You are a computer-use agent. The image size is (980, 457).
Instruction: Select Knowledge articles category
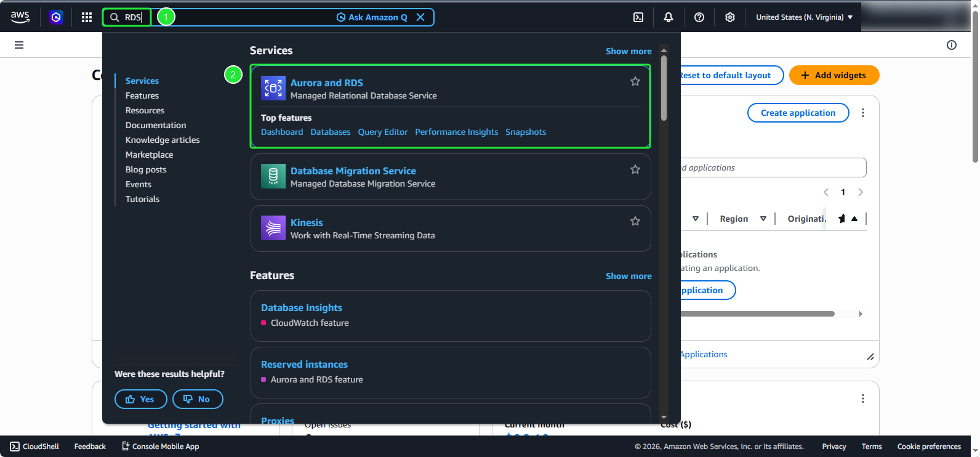coord(163,140)
